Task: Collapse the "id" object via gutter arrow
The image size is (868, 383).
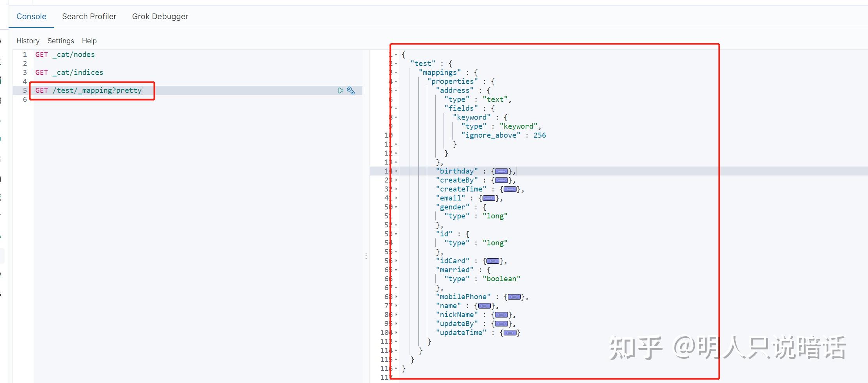Action: pyautogui.click(x=396, y=234)
